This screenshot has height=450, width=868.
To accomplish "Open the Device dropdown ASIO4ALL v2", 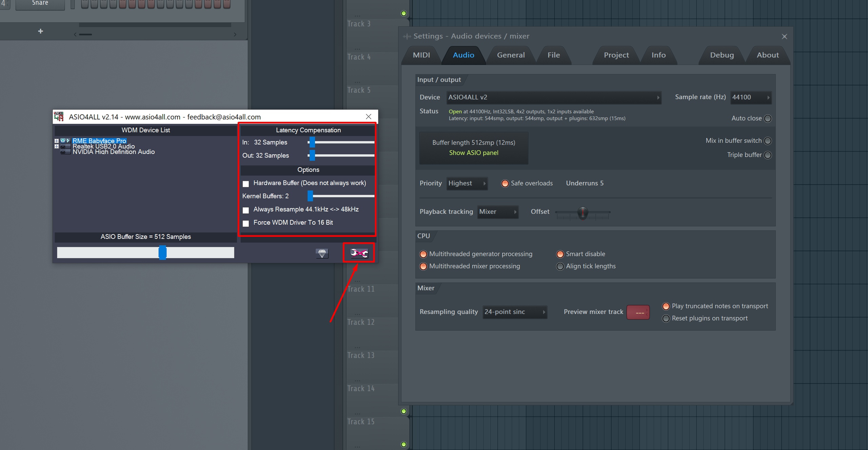I will 554,97.
